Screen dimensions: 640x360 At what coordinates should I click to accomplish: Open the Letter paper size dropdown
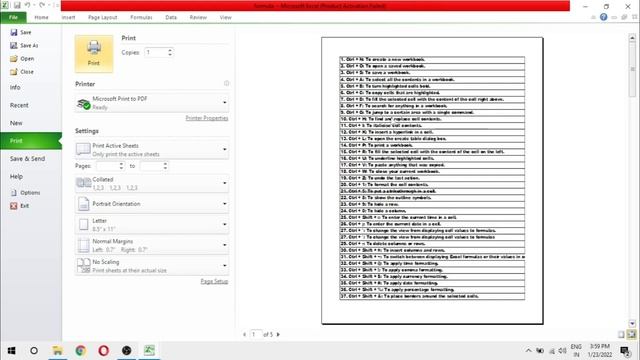coord(152,224)
